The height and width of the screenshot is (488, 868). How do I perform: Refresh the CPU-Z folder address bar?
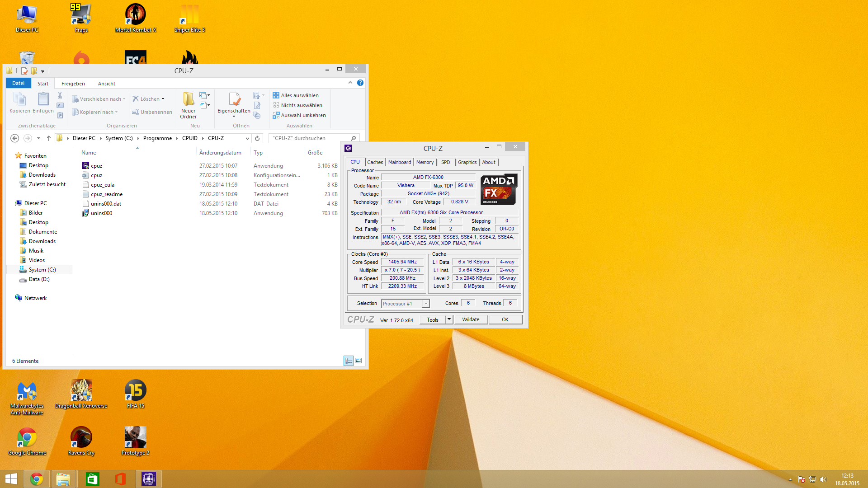click(x=257, y=138)
